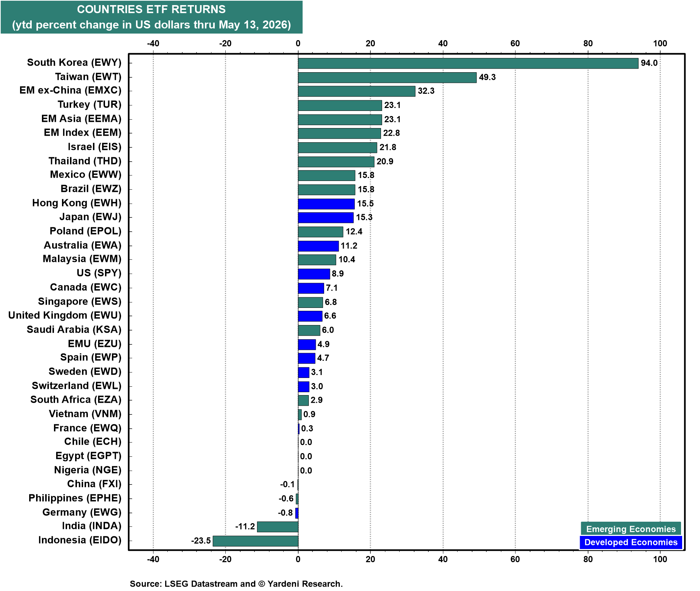Click the Indonesia -23.5 bar

256,541
